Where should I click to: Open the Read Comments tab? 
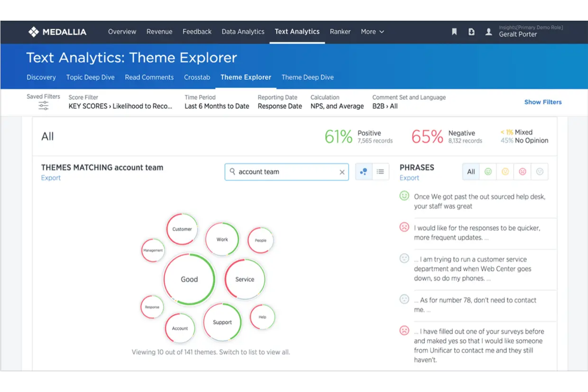[x=149, y=77]
